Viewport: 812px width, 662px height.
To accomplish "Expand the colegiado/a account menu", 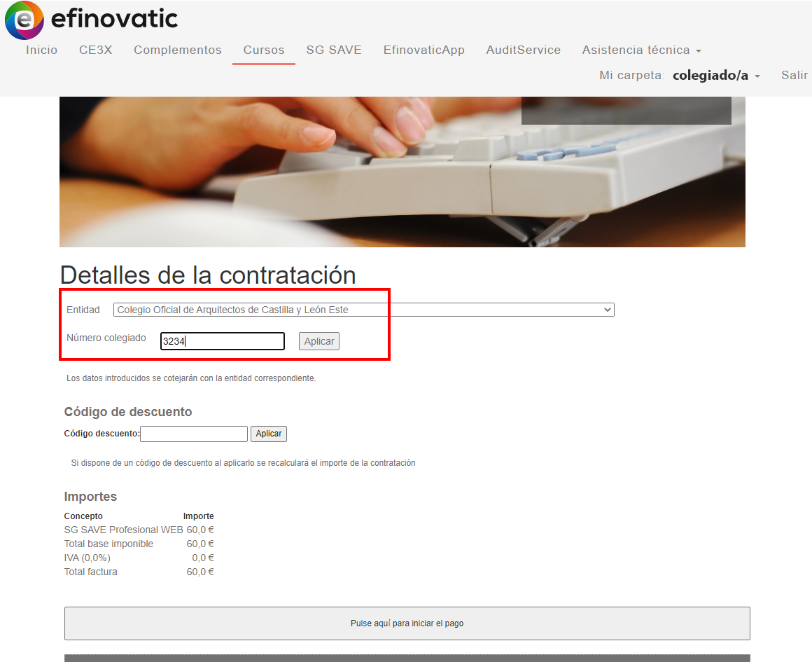I will (715, 75).
